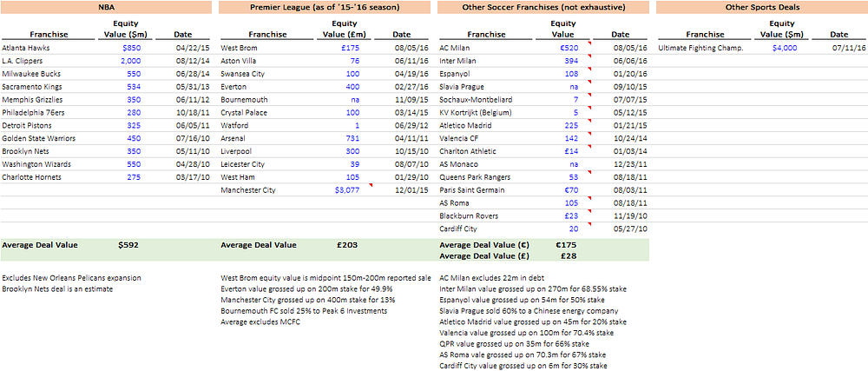The image size is (868, 371).
Task: Select Inter Milan value 394
Action: coord(572,61)
